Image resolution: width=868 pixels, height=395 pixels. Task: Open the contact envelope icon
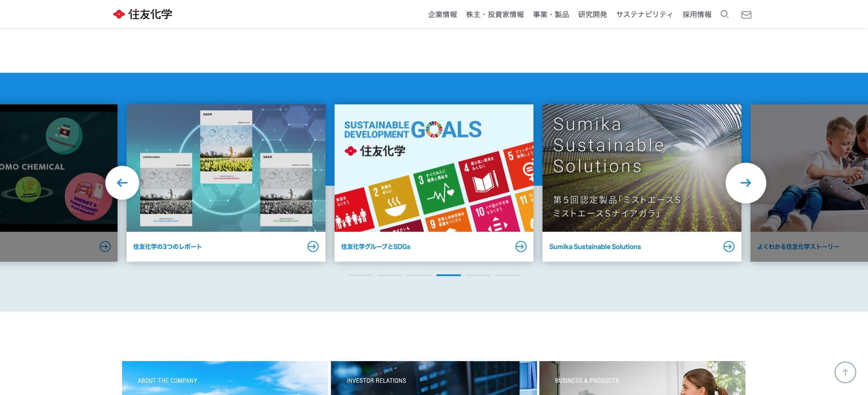click(746, 15)
